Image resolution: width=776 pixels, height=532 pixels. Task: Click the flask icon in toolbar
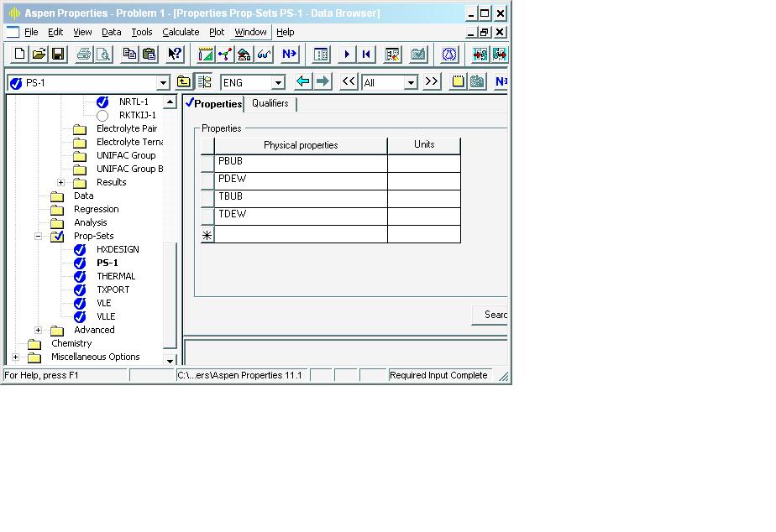449,54
